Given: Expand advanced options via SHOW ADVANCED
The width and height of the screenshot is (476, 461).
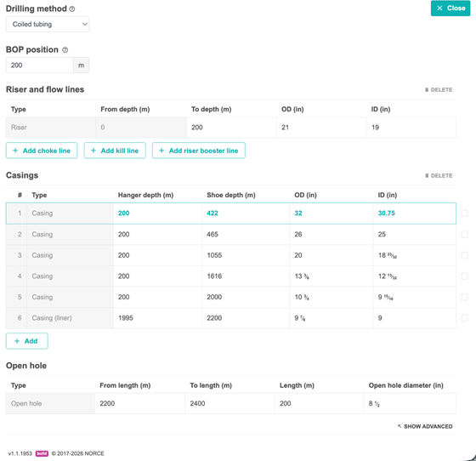Looking at the screenshot, I should point(425,426).
